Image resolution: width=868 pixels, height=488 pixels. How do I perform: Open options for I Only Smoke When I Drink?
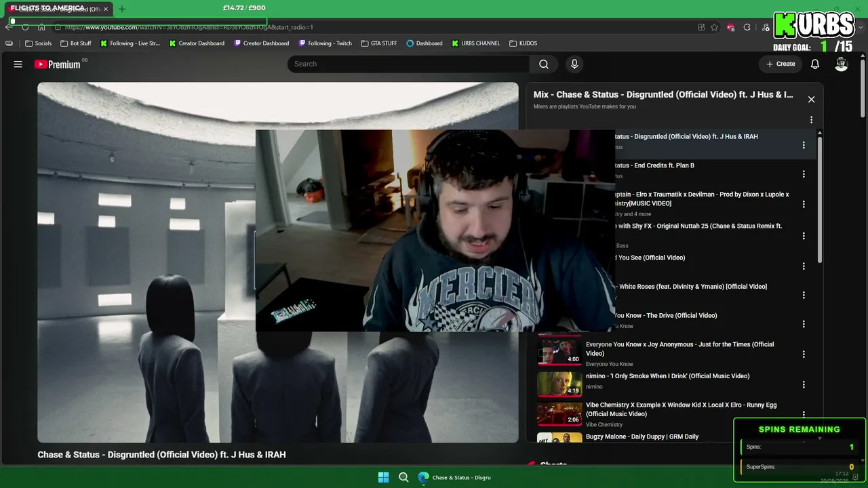coord(804,384)
